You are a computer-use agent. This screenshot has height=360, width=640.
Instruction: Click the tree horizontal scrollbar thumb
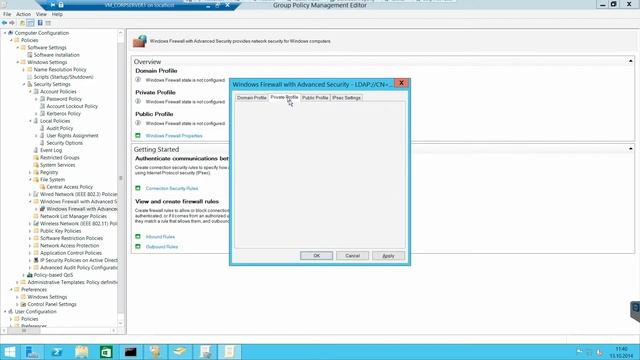click(x=24, y=331)
